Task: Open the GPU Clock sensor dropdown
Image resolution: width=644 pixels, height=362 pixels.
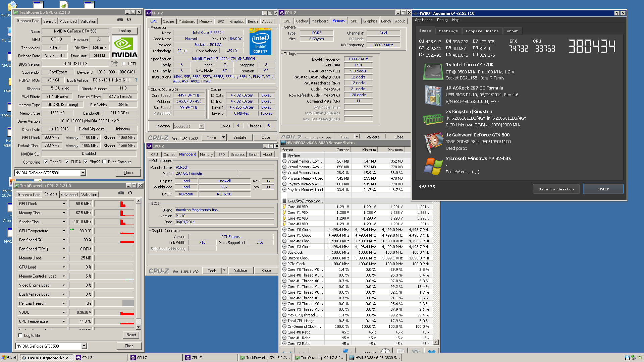Action: click(64, 204)
